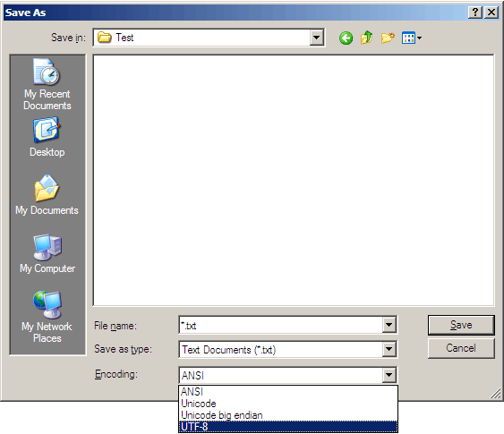This screenshot has height=434, width=504.
Task: Click the Cancel button
Action: click(x=461, y=348)
